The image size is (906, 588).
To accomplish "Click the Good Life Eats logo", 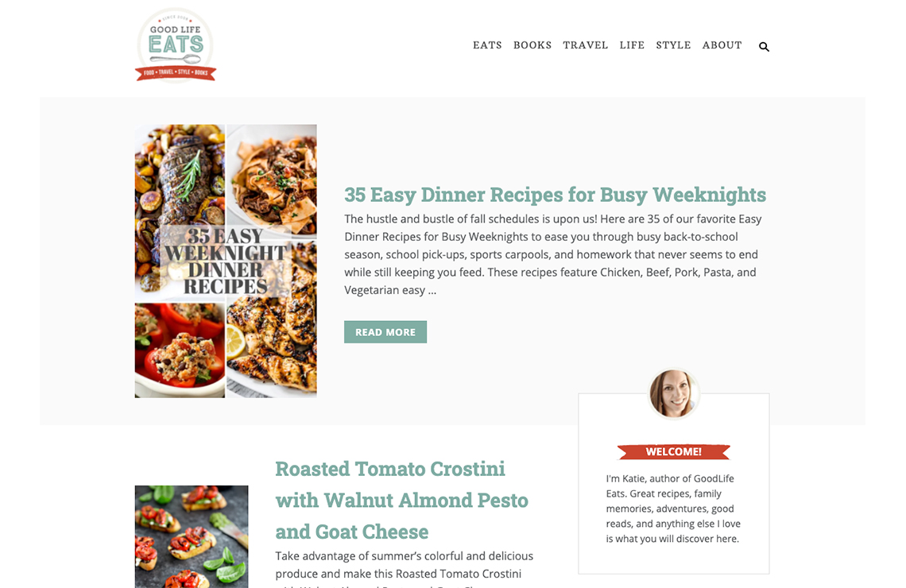I will (176, 45).
